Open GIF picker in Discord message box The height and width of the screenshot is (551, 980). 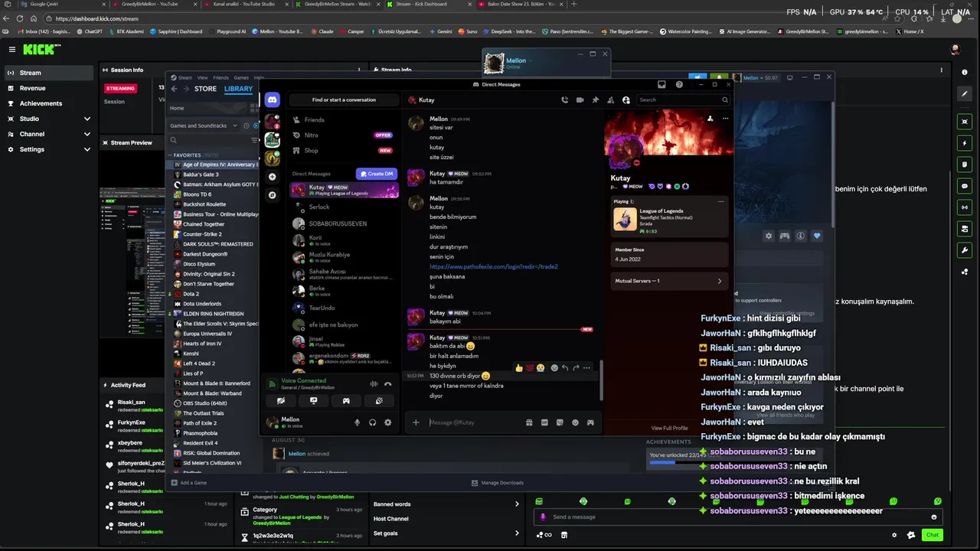[544, 422]
